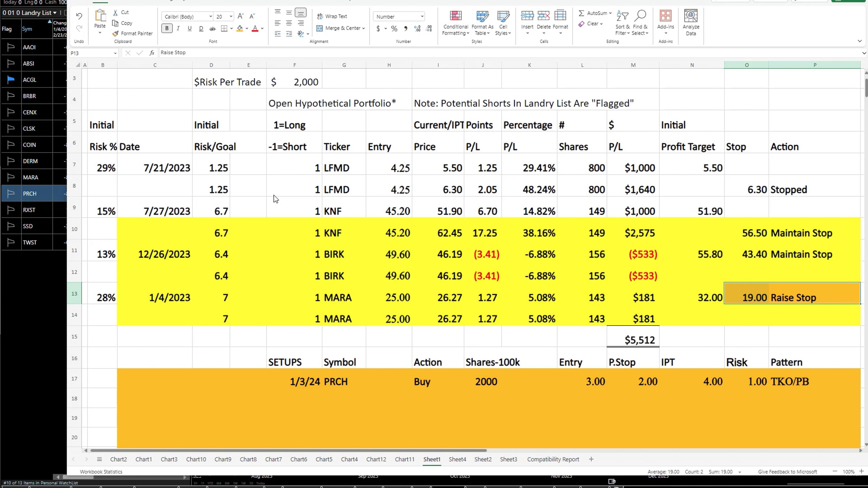The width and height of the screenshot is (868, 488).
Task: Expand the formula bar
Action: (864, 53)
